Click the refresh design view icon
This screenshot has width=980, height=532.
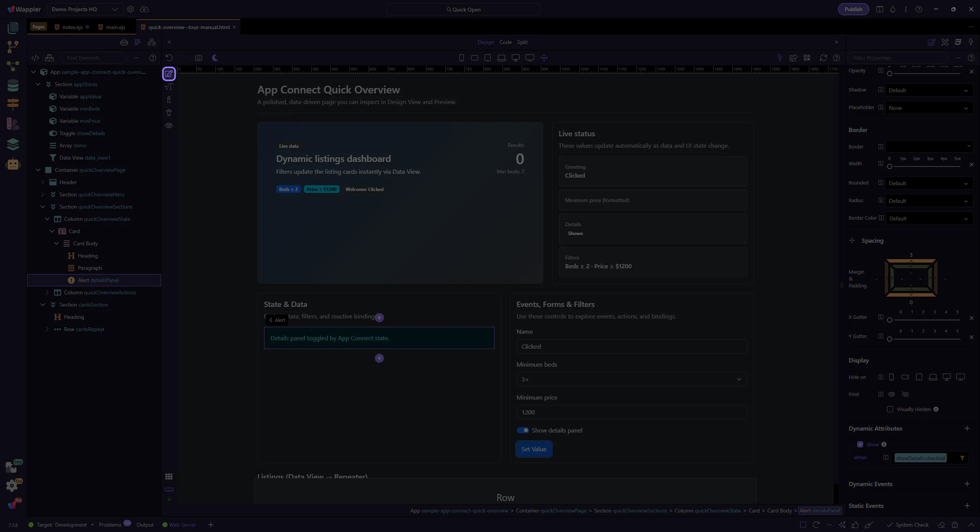click(x=823, y=58)
